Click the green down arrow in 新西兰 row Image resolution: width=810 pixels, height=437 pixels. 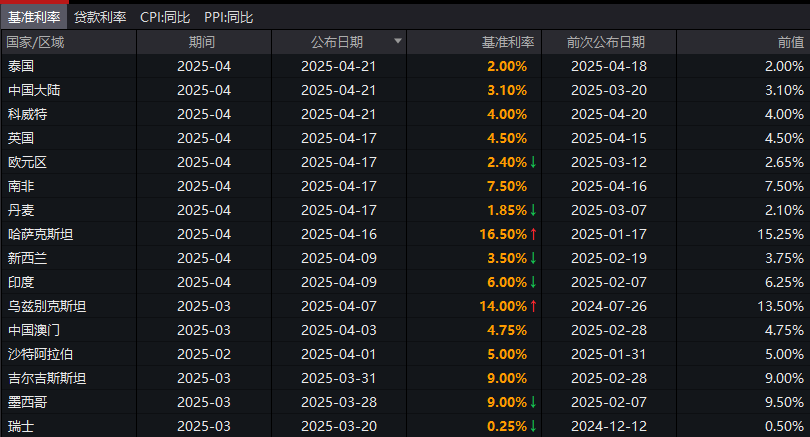tap(534, 258)
